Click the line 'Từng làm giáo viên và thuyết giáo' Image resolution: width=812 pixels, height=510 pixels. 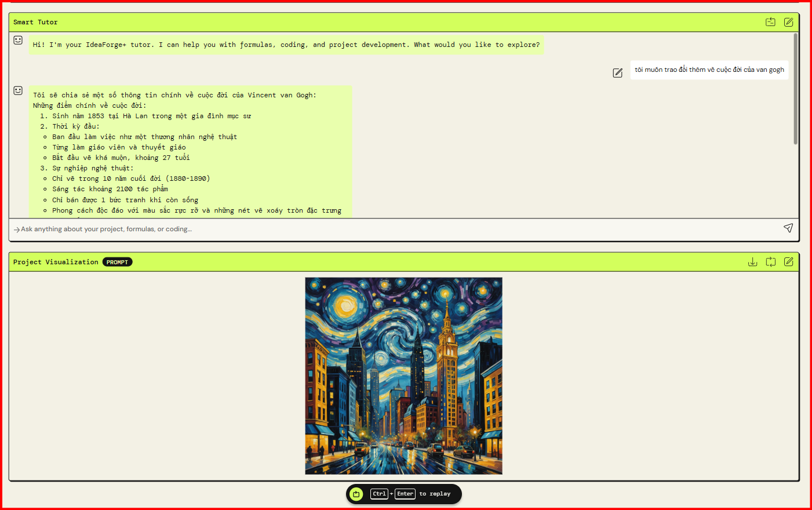click(119, 147)
